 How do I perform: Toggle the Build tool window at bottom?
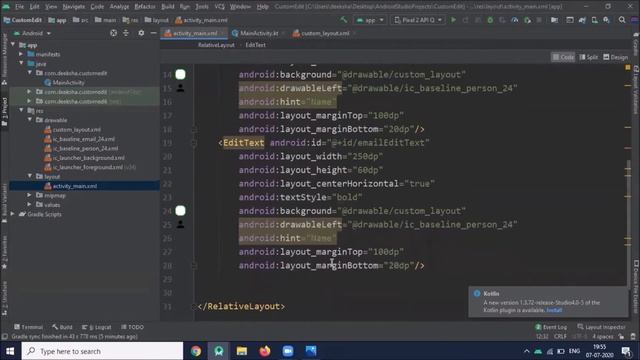coord(62,327)
